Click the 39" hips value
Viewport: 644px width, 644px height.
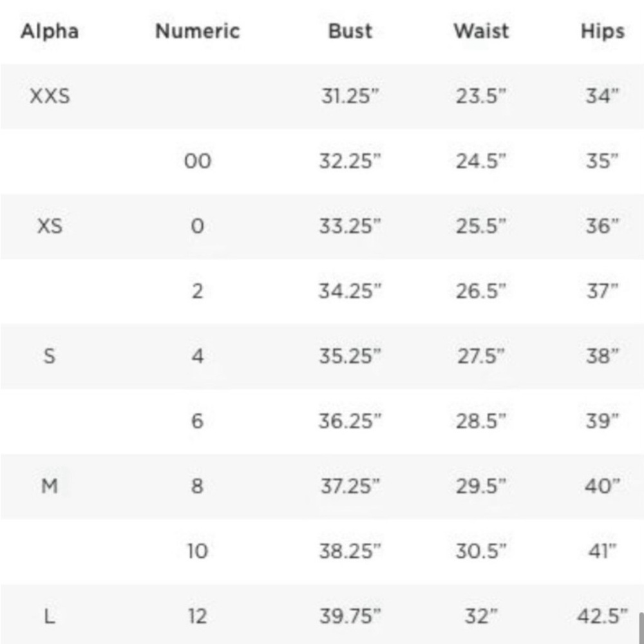pyautogui.click(x=602, y=421)
